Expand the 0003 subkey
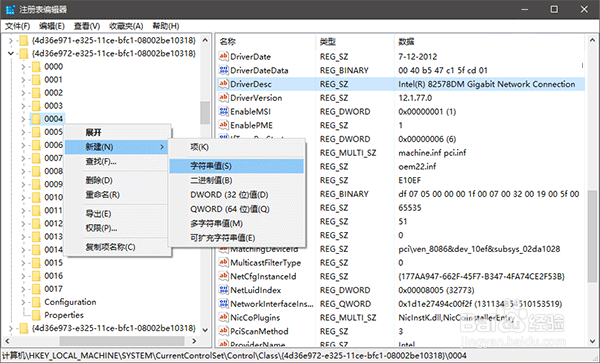The height and width of the screenshot is (363, 600). (x=23, y=106)
